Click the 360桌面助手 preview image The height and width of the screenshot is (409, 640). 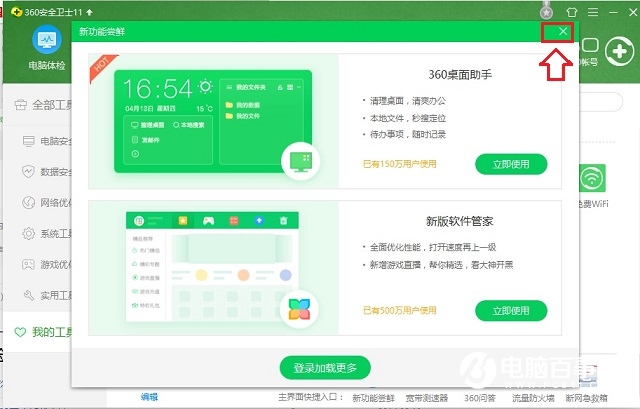point(213,121)
